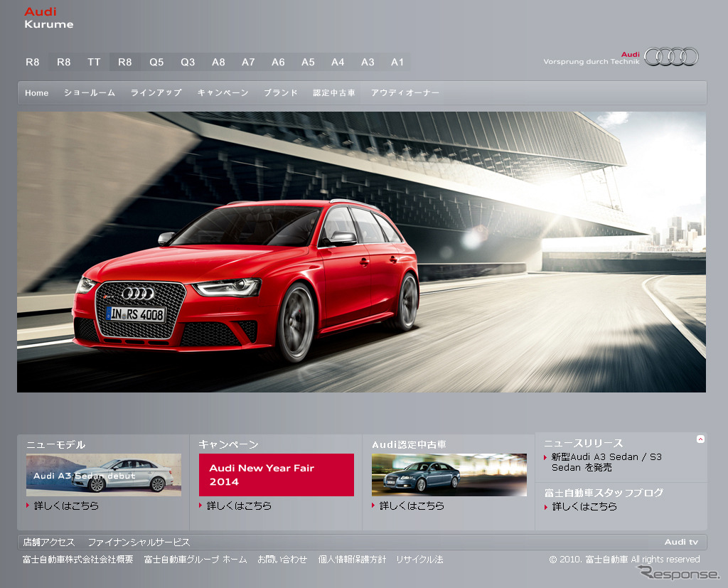
Task: Open ファイナンシャルサービス link
Action: click(139, 542)
